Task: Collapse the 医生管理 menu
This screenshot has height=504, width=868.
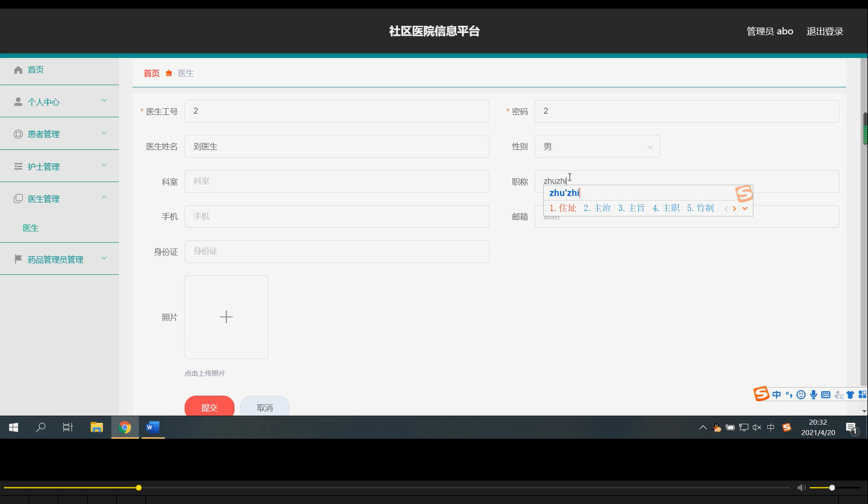Action: pos(104,198)
